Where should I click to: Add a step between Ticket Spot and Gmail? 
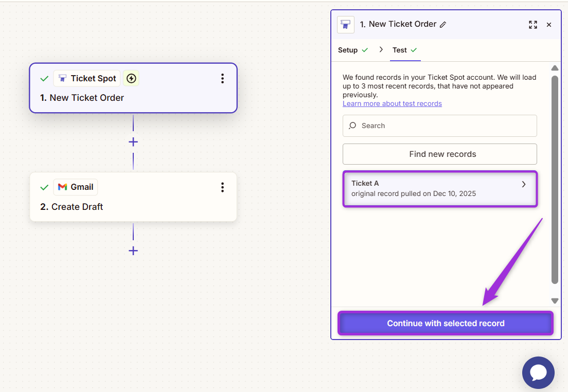click(133, 141)
